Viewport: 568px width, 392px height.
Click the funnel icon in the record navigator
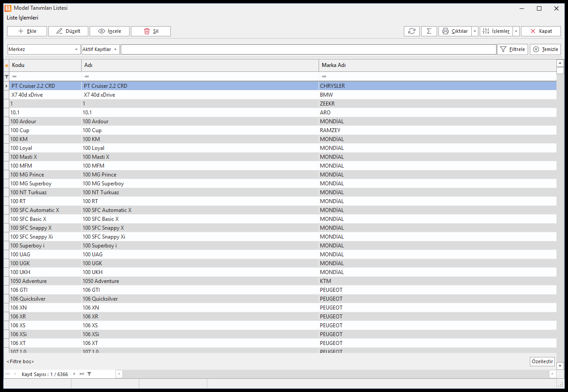[x=89, y=374]
